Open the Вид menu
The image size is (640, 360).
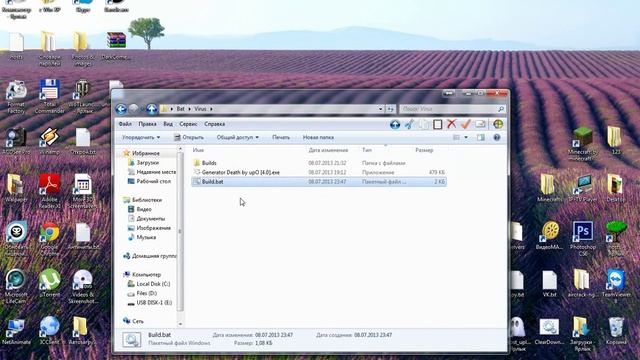click(168, 124)
